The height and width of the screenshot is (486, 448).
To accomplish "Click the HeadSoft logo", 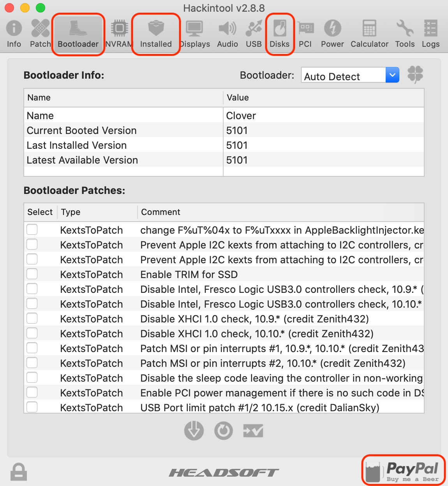I will coord(224,473).
